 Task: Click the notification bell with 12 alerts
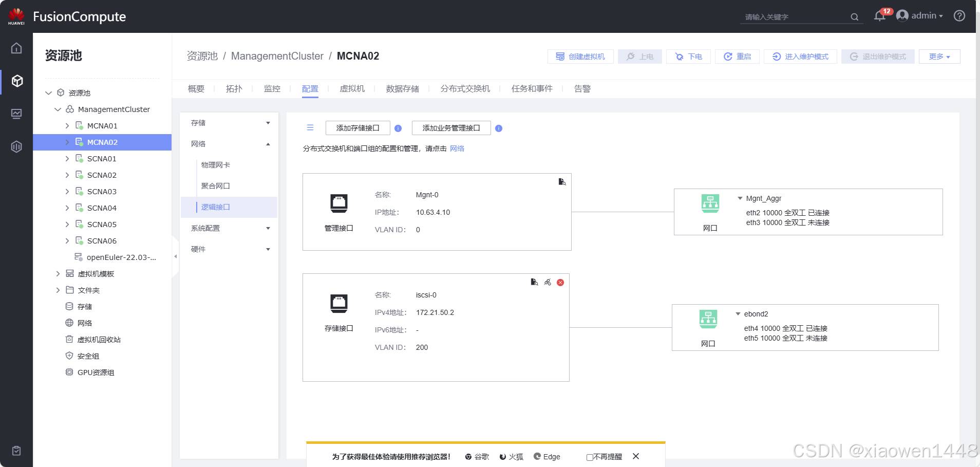(x=879, y=16)
